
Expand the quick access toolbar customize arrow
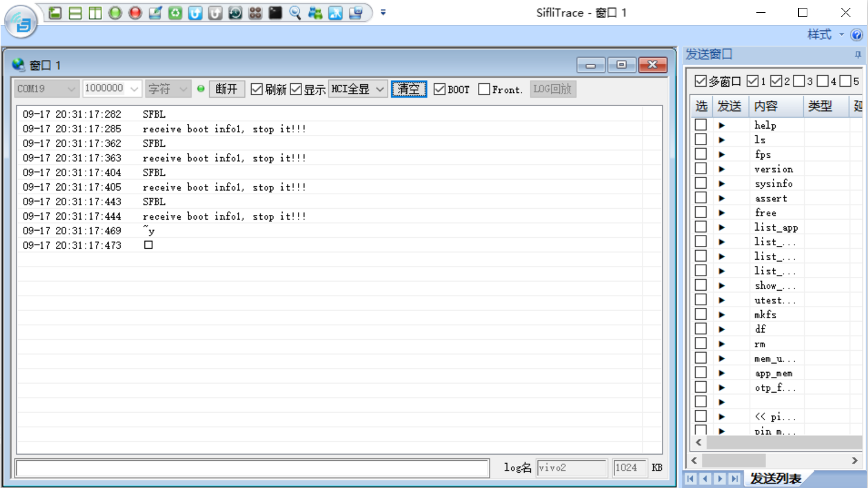(x=383, y=13)
